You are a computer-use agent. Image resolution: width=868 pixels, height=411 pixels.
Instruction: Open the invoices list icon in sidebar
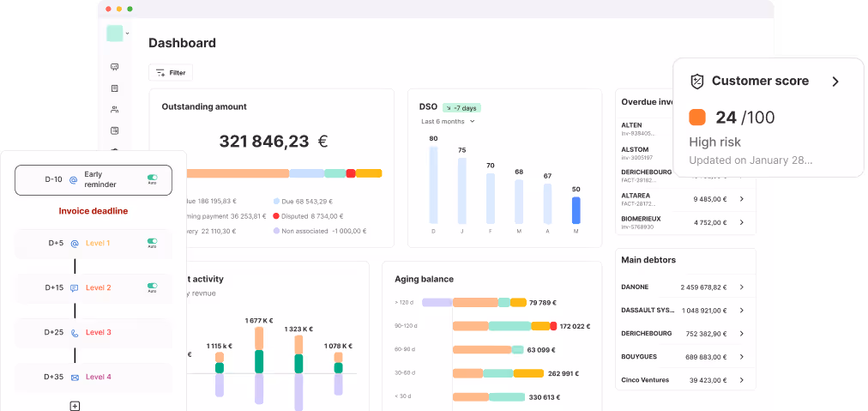115,88
